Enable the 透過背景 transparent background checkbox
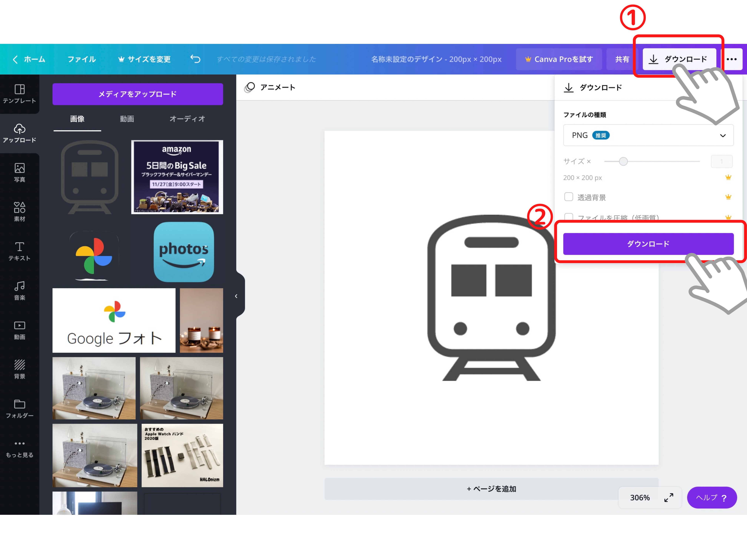 (x=569, y=197)
